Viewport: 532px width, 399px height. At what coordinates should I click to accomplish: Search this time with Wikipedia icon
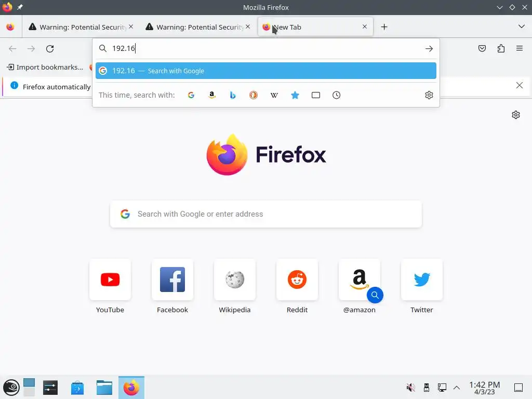(274, 95)
